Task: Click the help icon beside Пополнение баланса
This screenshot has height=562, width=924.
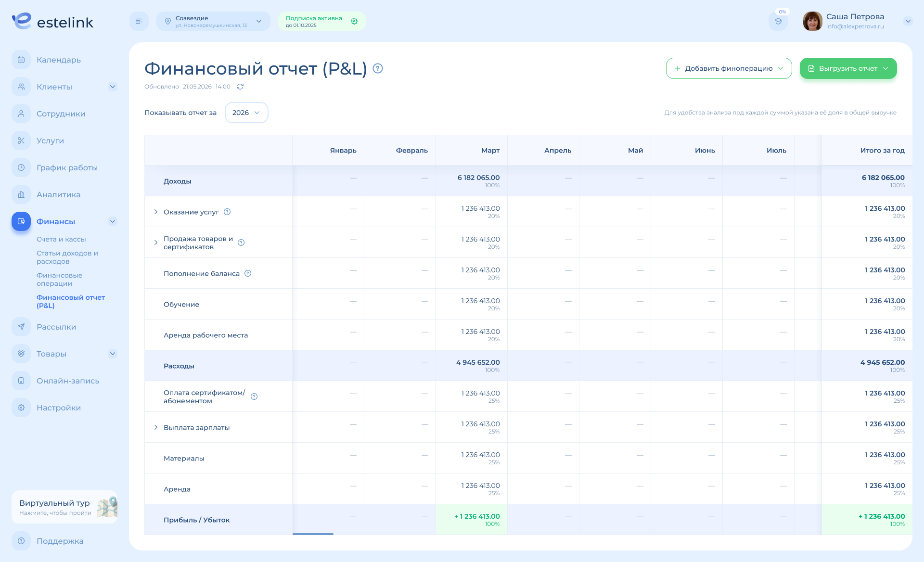Action: point(248,273)
